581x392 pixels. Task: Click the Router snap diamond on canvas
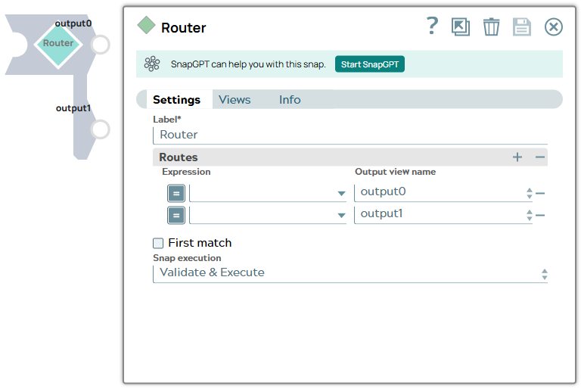click(x=57, y=43)
